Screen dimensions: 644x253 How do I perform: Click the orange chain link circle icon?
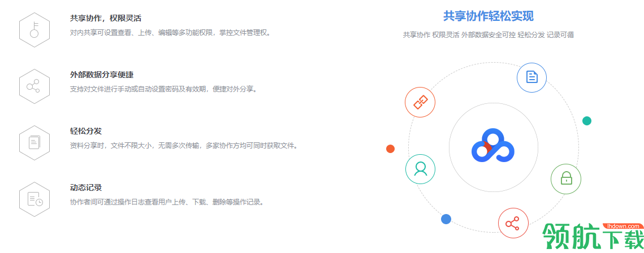tap(420, 102)
